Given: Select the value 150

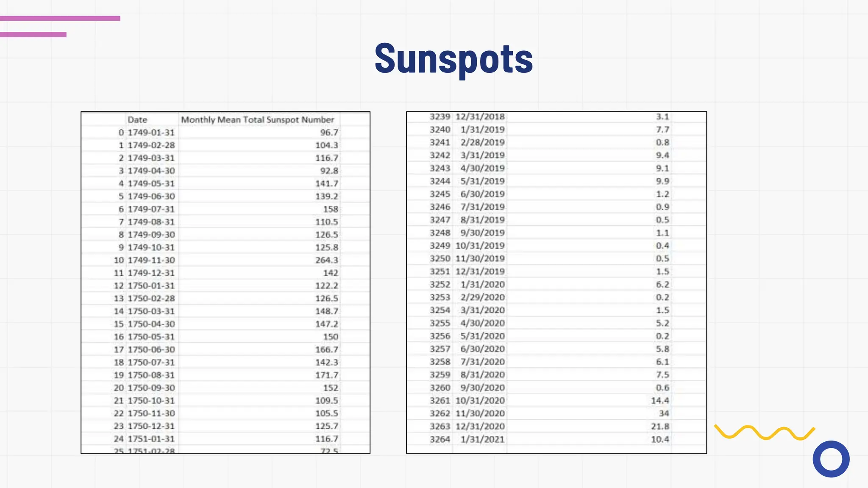Looking at the screenshot, I should point(331,336).
